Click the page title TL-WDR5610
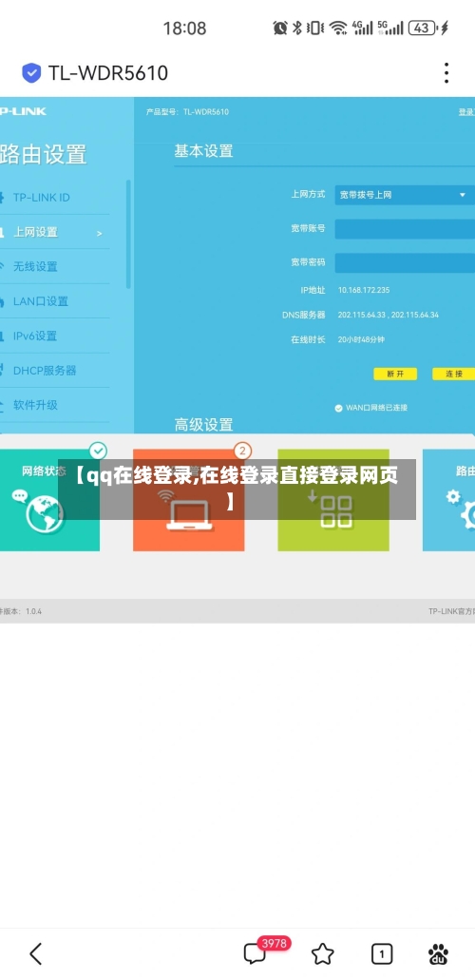Viewport: 475px width, 980px height. [108, 73]
